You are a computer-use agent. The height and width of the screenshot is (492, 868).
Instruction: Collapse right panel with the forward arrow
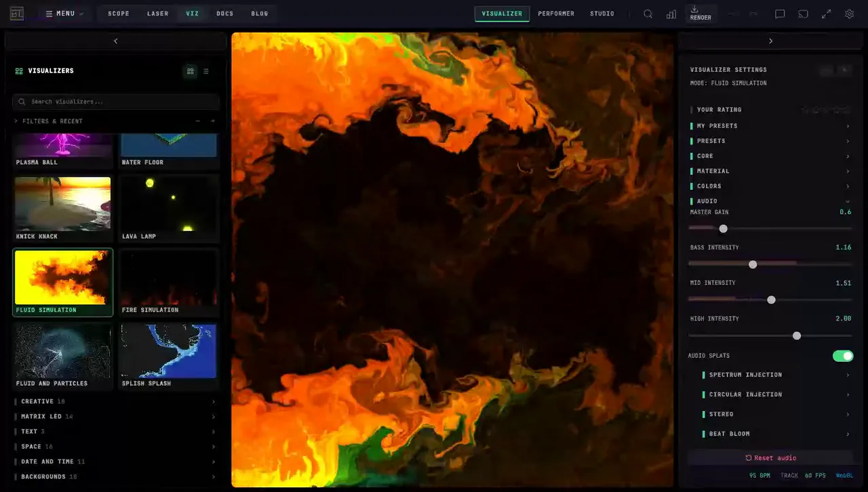770,41
